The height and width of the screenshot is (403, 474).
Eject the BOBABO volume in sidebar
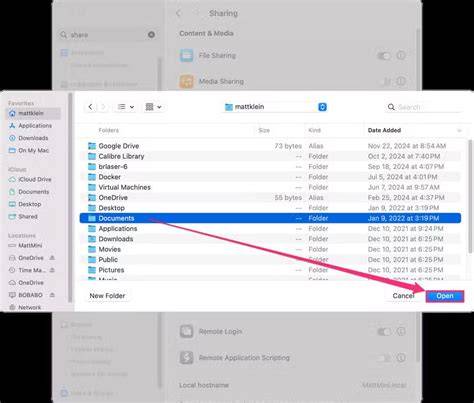52,295
